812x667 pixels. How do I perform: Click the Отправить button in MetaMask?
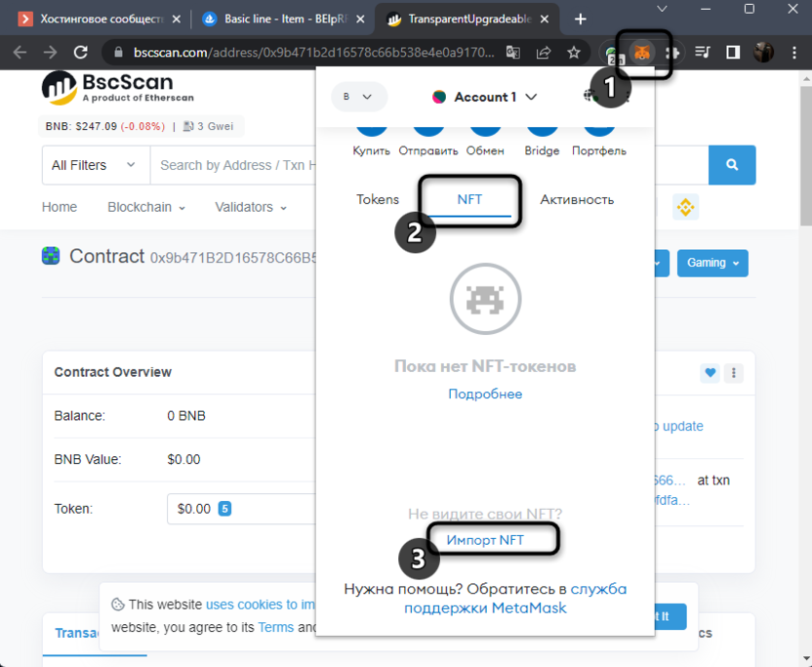click(428, 141)
